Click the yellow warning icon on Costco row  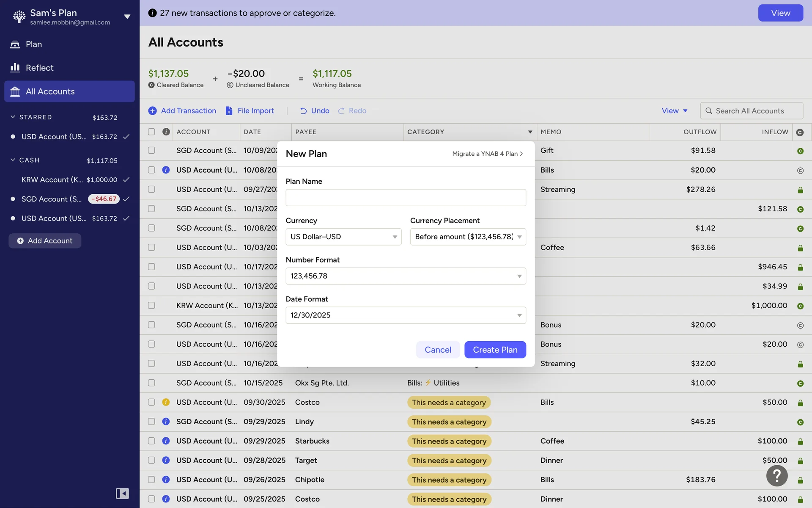coord(166,402)
